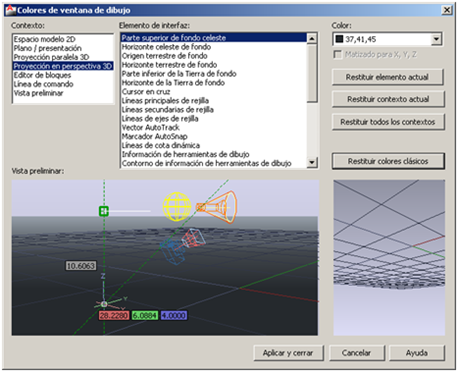Click the orange spotlight cone glyph in the preview
Image resolution: width=458 pixels, height=372 pixels.
click(x=217, y=207)
